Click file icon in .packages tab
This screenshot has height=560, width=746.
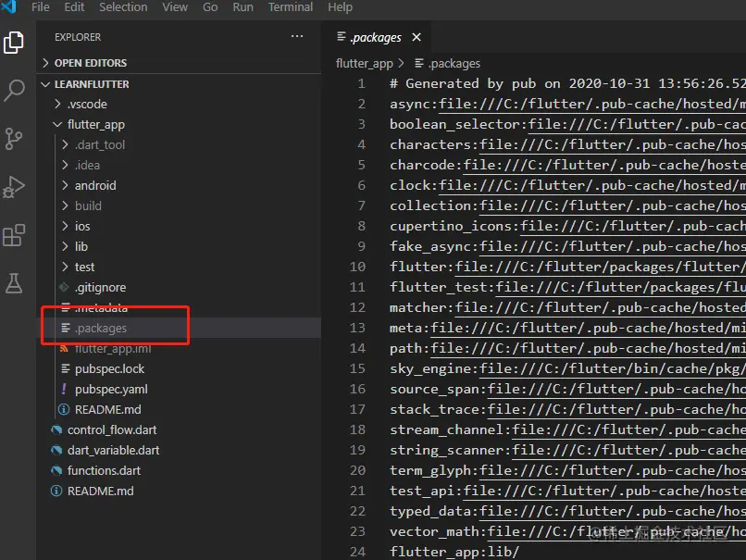(x=342, y=37)
